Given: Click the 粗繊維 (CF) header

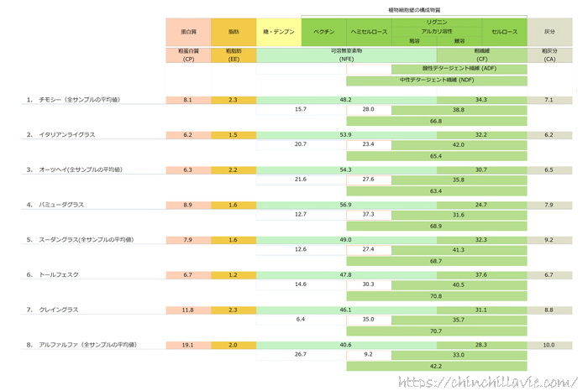Looking at the screenshot, I should click(481, 55).
